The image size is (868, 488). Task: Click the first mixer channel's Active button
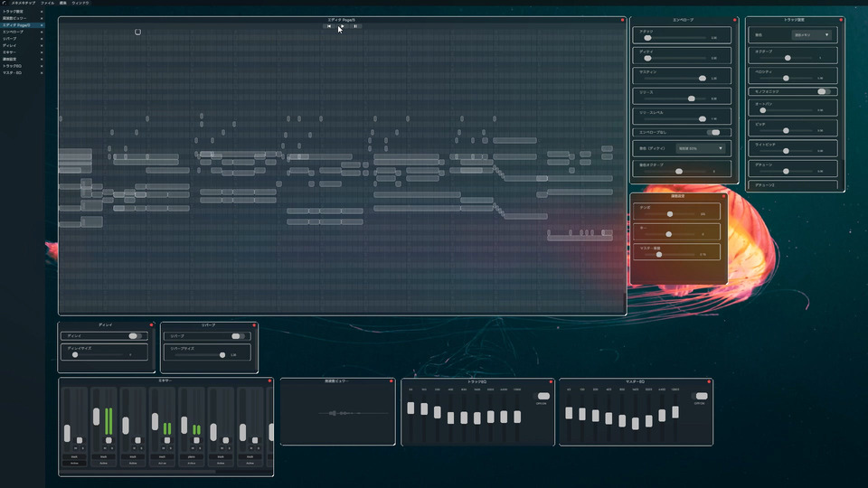point(74,463)
